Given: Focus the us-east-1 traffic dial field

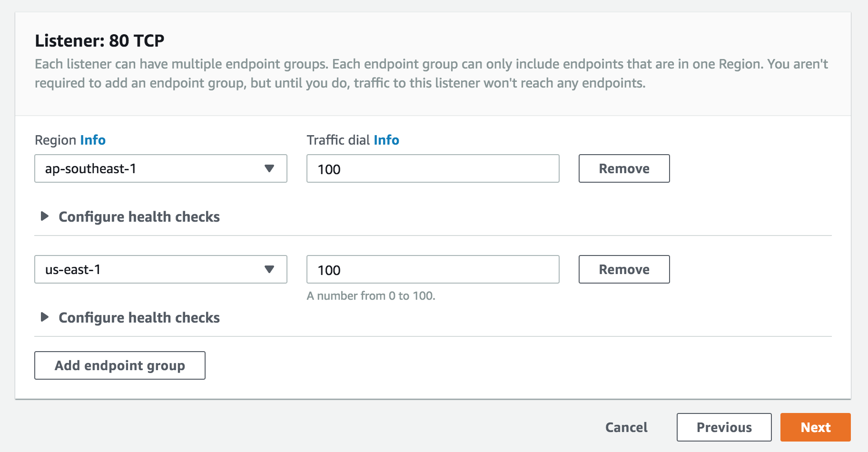Looking at the screenshot, I should point(433,269).
